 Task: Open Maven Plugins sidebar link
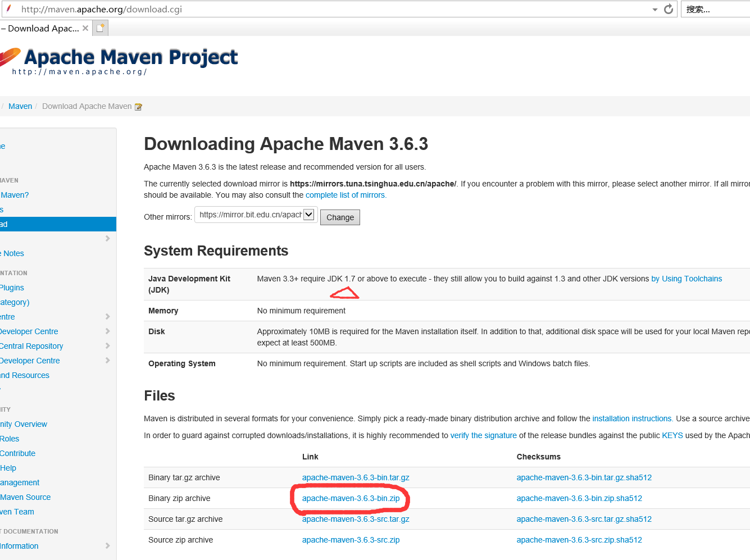click(x=12, y=288)
